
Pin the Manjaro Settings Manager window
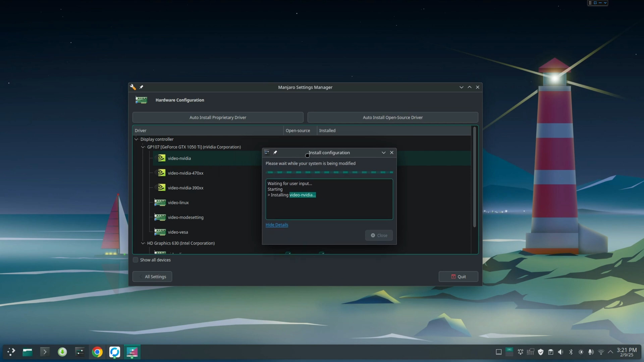point(141,87)
